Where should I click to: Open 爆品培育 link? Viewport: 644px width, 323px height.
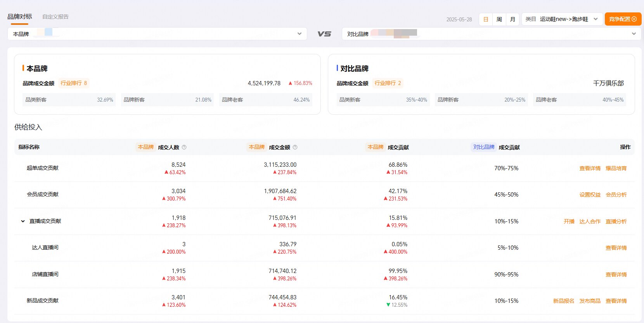[x=616, y=168]
